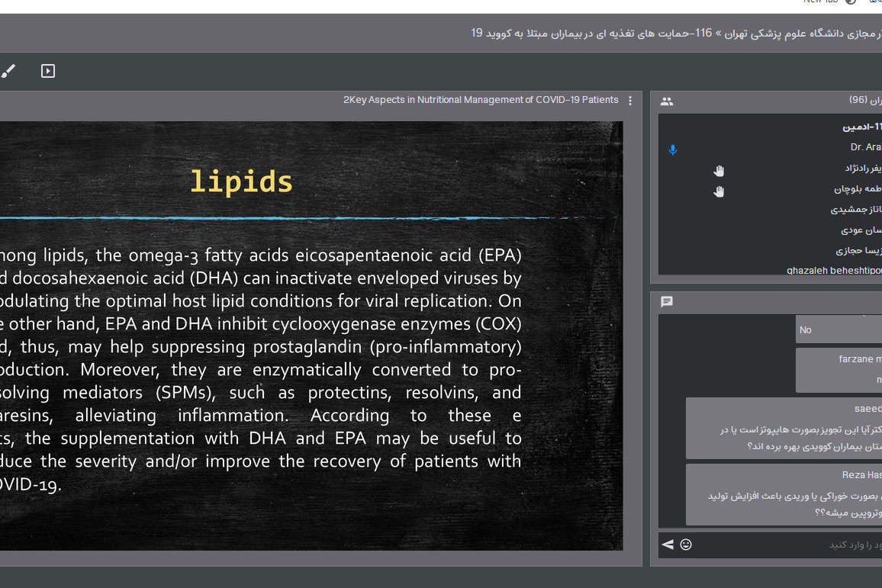Open the three-dot menu of presentation panel
Image resolution: width=882 pixels, height=588 pixels.
630,101
